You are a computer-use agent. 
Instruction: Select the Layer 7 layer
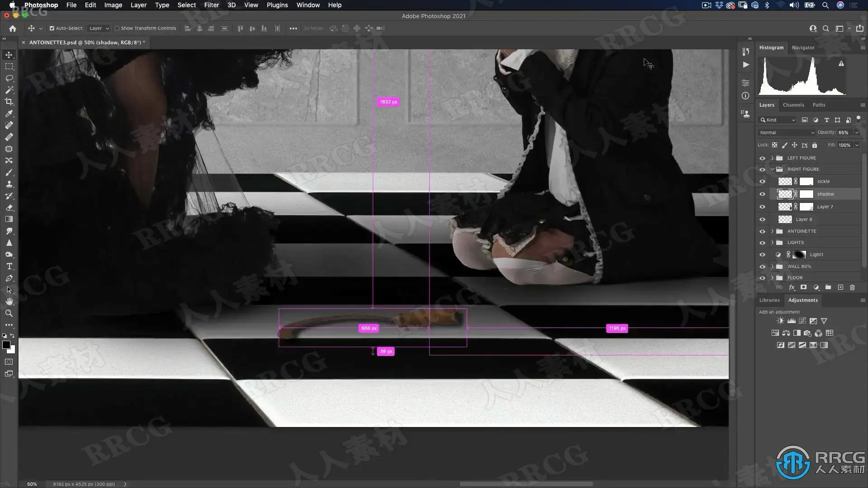(825, 206)
